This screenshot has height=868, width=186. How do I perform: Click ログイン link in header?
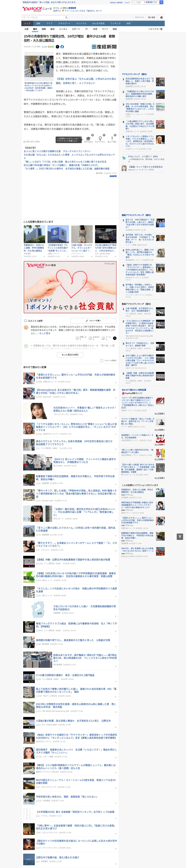tap(57, 11)
